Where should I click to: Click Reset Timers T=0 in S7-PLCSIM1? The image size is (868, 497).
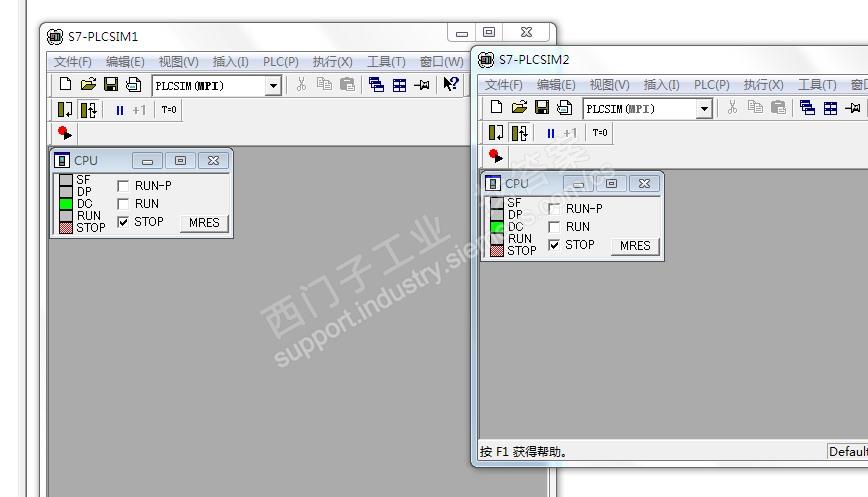(169, 110)
